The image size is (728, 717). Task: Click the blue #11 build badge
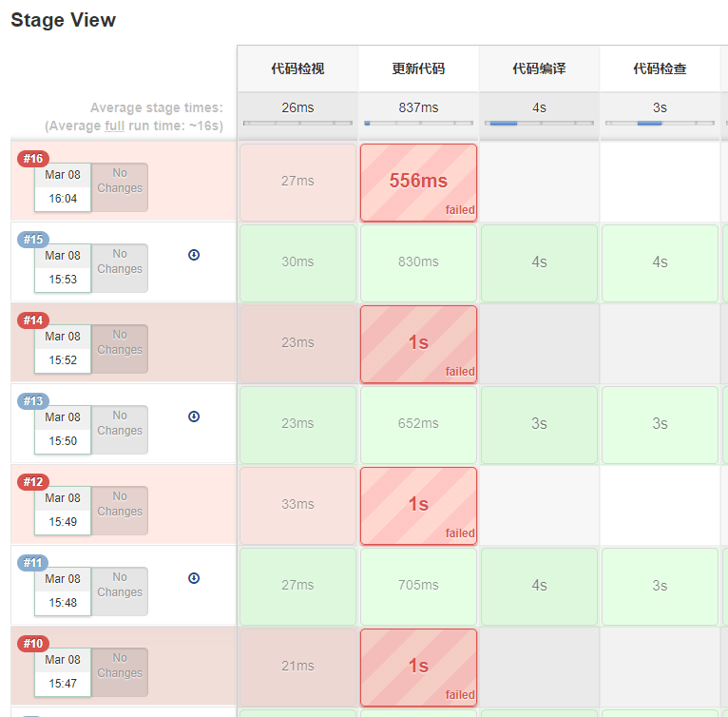32,563
